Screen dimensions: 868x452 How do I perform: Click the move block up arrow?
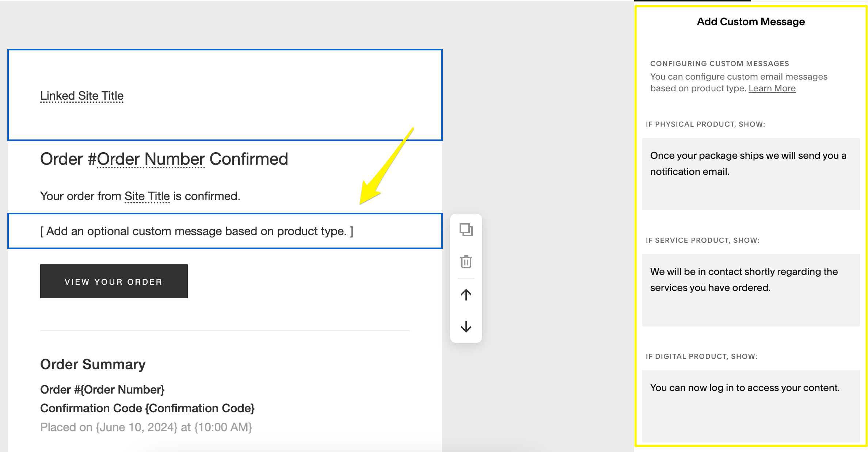tap(467, 295)
